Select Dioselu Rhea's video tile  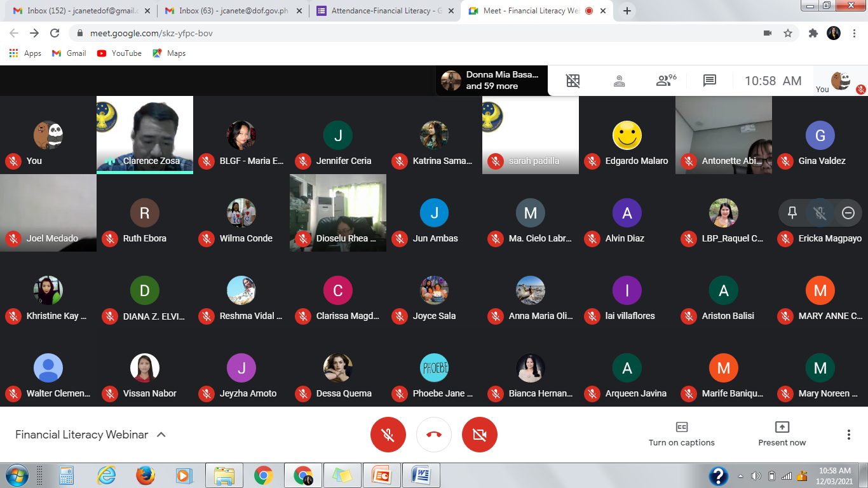(338, 213)
